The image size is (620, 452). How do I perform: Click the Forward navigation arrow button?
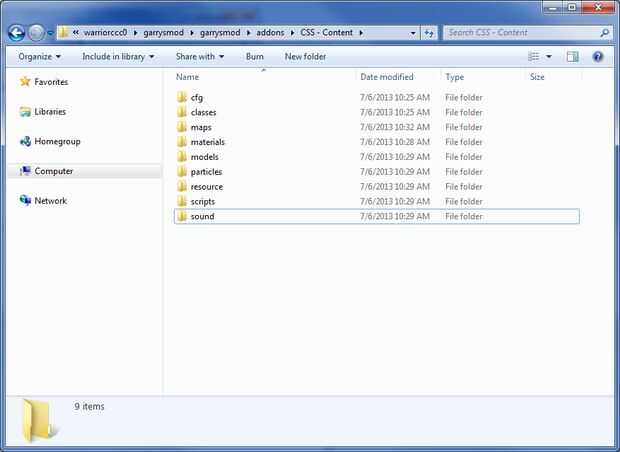(36, 33)
